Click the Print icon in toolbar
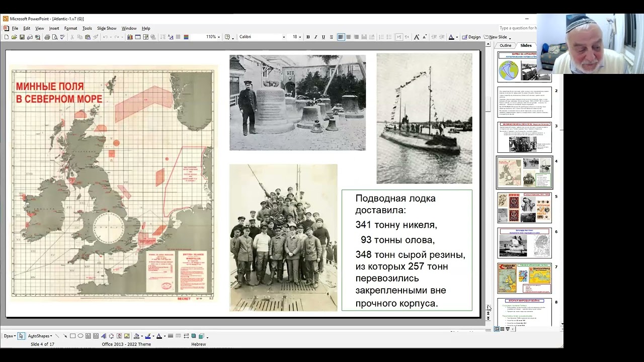The height and width of the screenshot is (362, 644). 47,37
